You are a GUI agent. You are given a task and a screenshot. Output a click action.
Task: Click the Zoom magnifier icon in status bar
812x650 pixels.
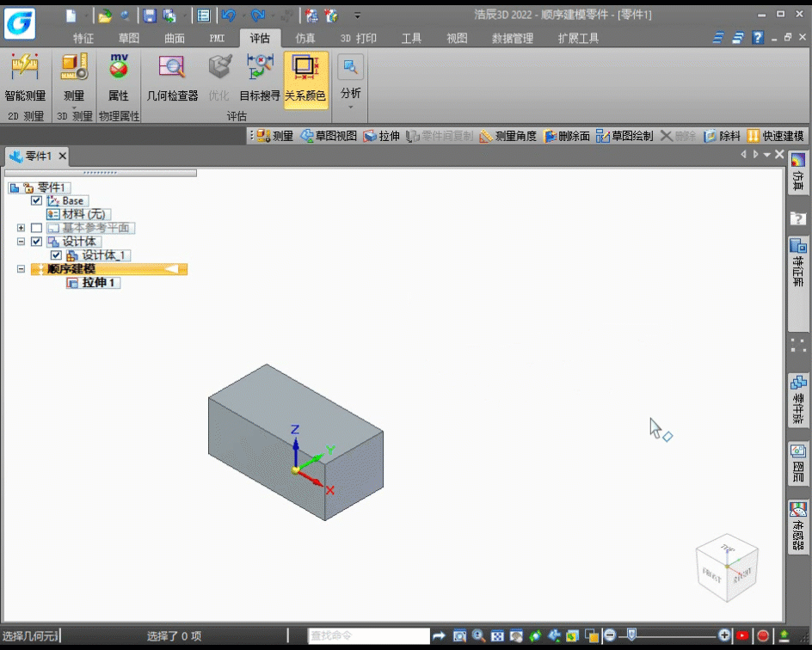478,635
